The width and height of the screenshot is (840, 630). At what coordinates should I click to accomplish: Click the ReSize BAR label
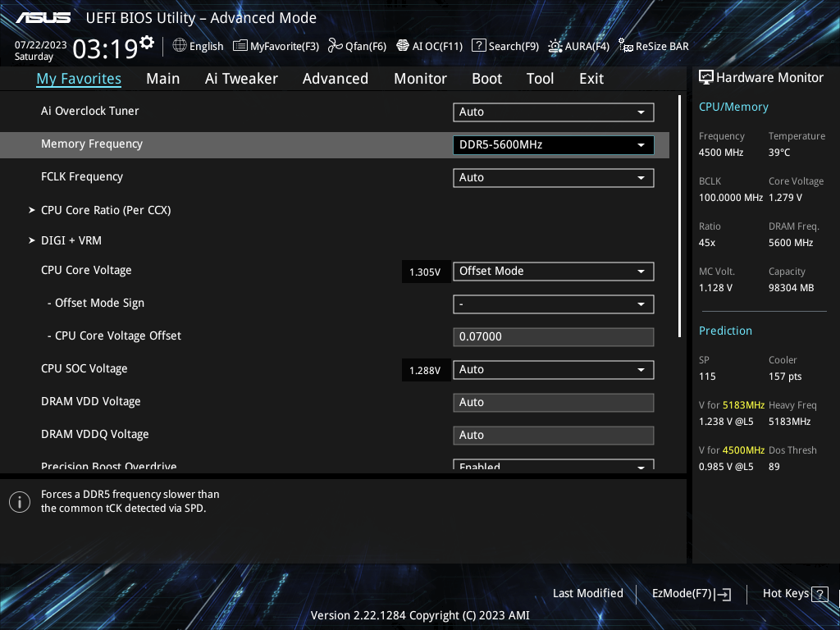click(662, 47)
